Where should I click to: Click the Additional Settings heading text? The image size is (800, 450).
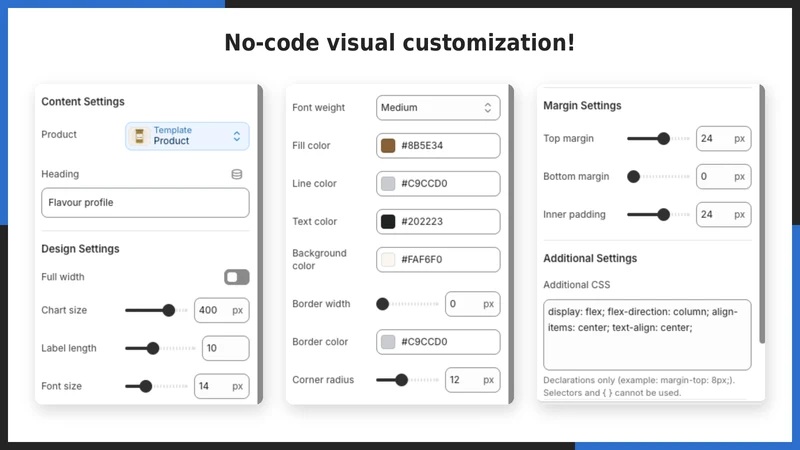(x=590, y=258)
